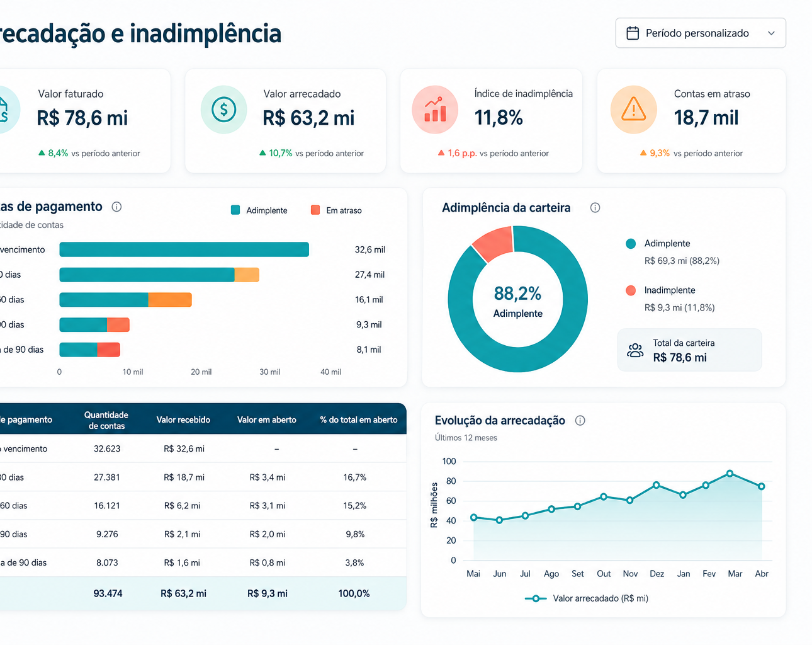Click the dollar icon on Valor arrecadado
This screenshot has width=812, height=645.
(x=223, y=110)
